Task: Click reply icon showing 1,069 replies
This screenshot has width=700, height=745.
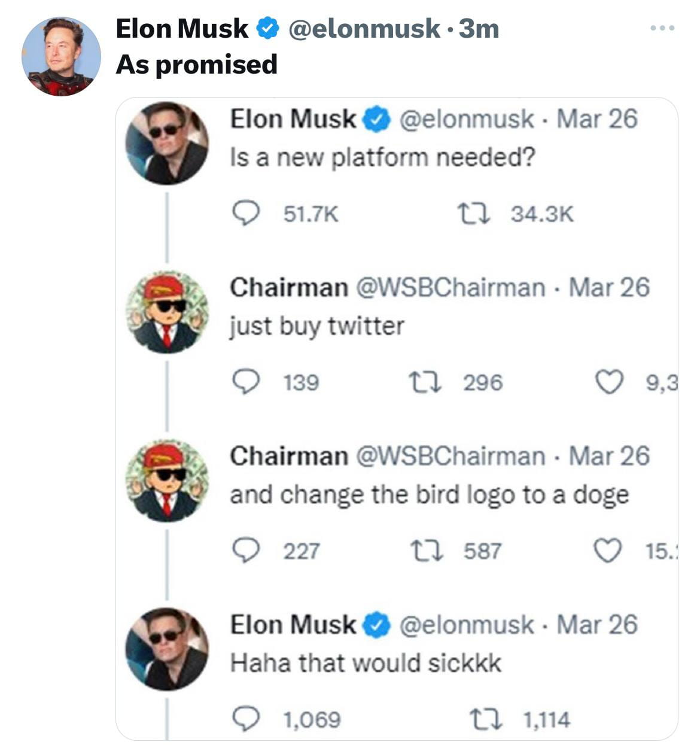Action: click(245, 719)
